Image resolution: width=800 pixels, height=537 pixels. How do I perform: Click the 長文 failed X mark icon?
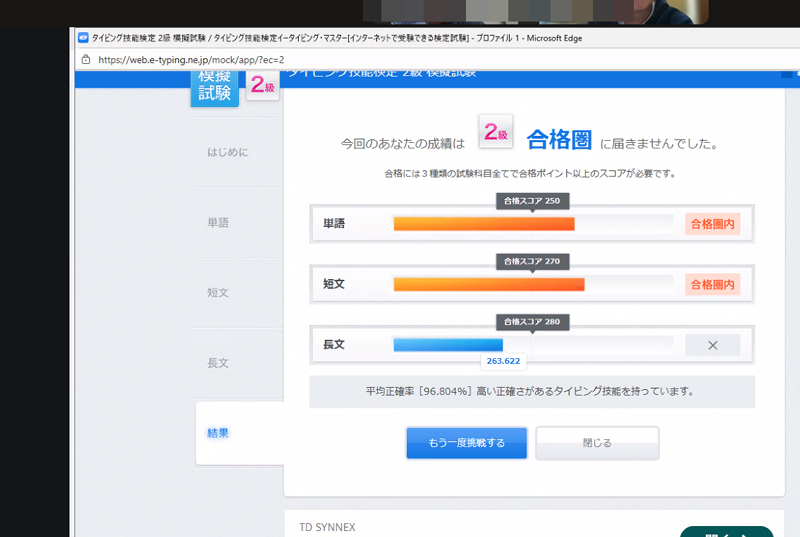[x=712, y=345]
